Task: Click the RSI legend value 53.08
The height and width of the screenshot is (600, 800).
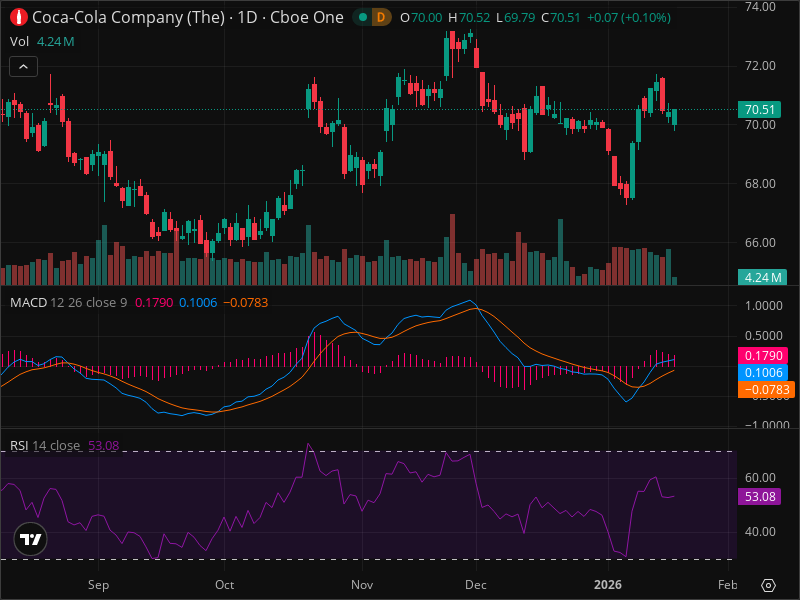Action: coord(104,445)
